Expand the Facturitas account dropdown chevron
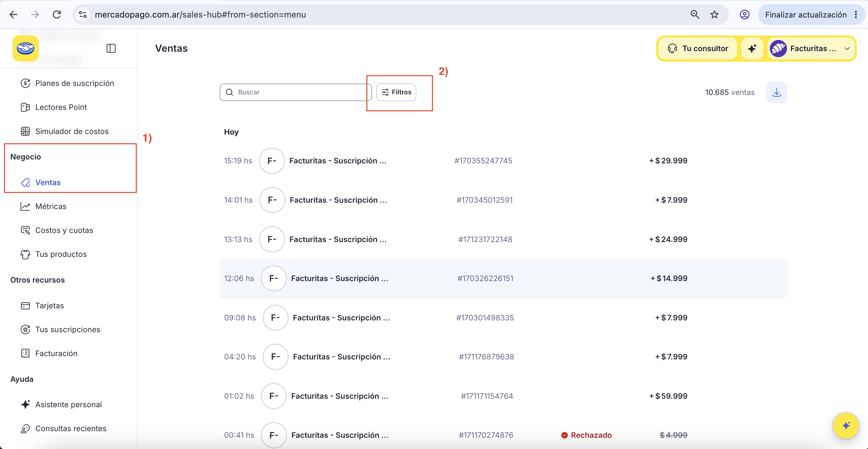This screenshot has height=449, width=868. (847, 48)
